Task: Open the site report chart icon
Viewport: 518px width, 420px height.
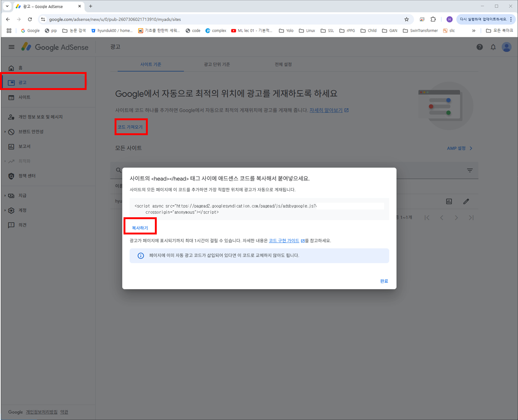Action: coord(449,202)
